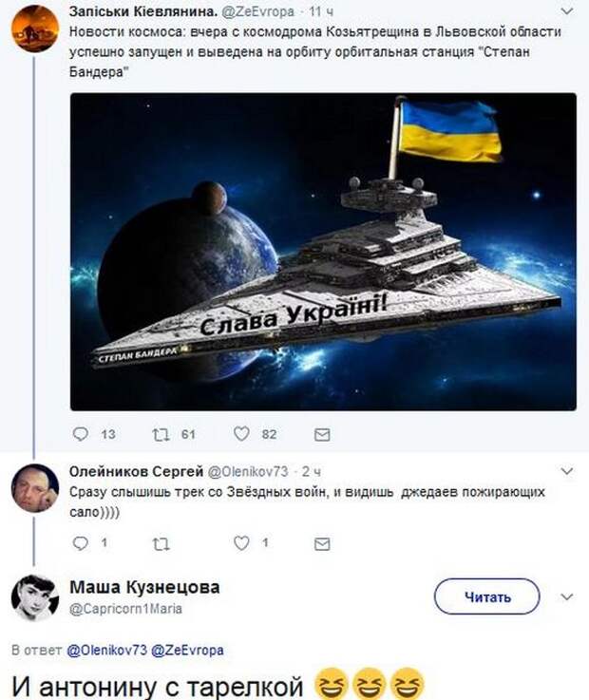This screenshot has height=700, width=589.
Task: Open replies on the ZeEvropa tweet
Action: click(x=81, y=434)
